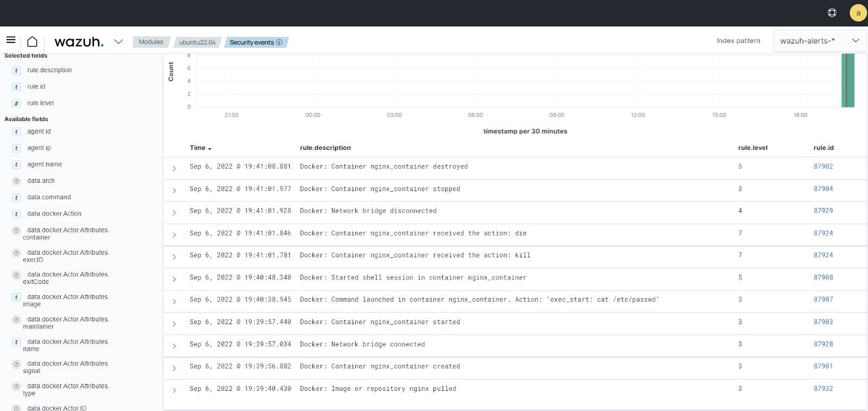868x411 pixels.
Task: Click the Attributes.image field type icon
Action: click(17, 298)
